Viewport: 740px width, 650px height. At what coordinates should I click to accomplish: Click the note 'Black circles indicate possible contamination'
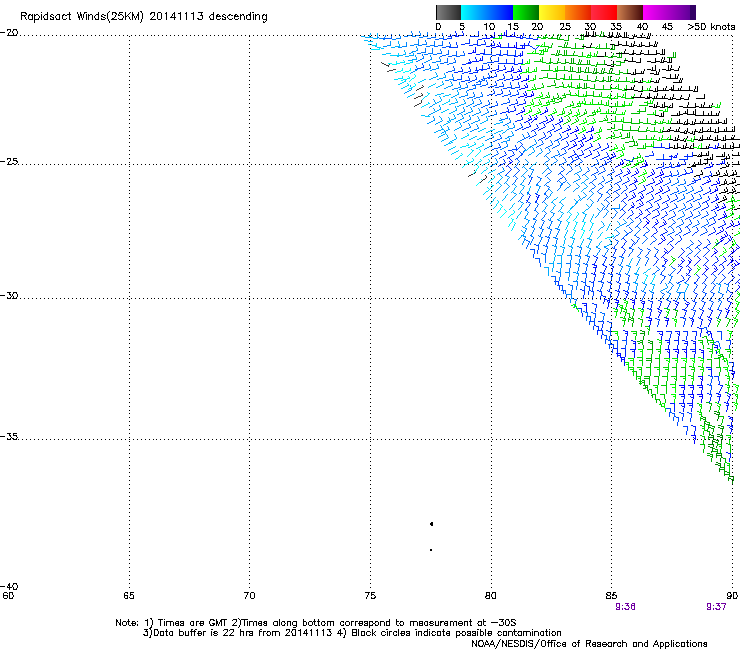point(456,633)
